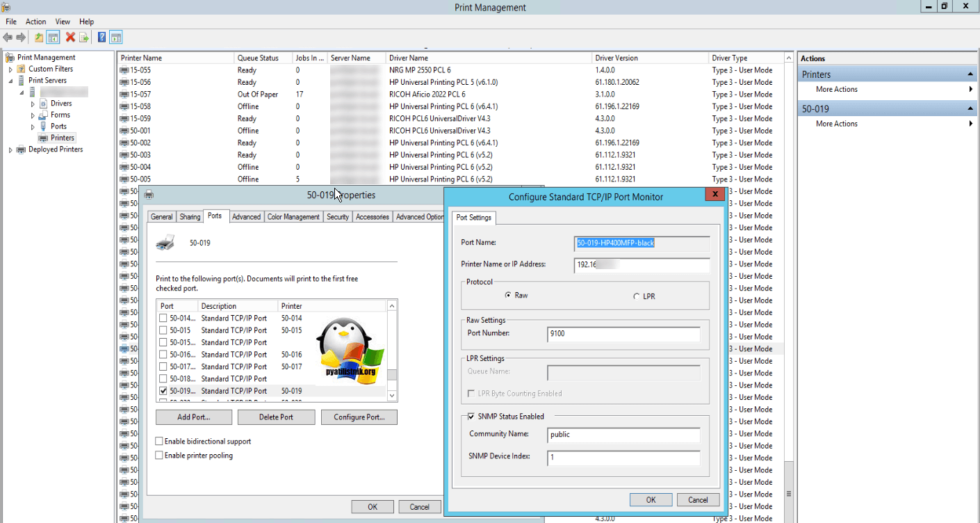Expand Deployed Printers tree node
980x523 pixels.
click(10, 150)
